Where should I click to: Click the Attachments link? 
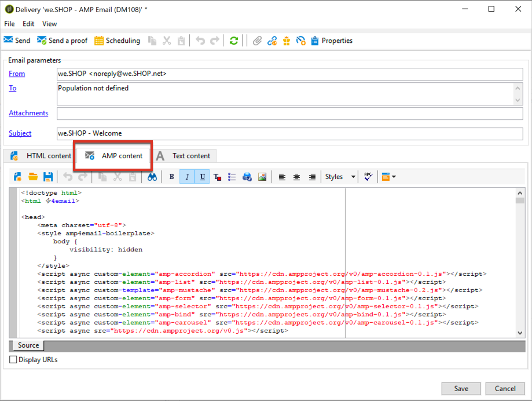pyautogui.click(x=28, y=113)
